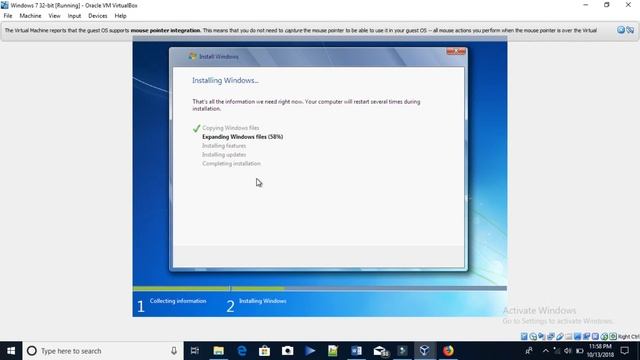Image resolution: width=640 pixels, height=360 pixels.
Task: Click the VirtualBox window title icon
Action: click(4, 5)
